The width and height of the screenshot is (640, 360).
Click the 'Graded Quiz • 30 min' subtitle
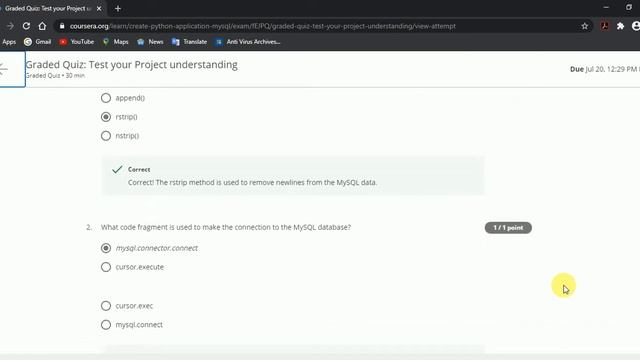[x=55, y=76]
